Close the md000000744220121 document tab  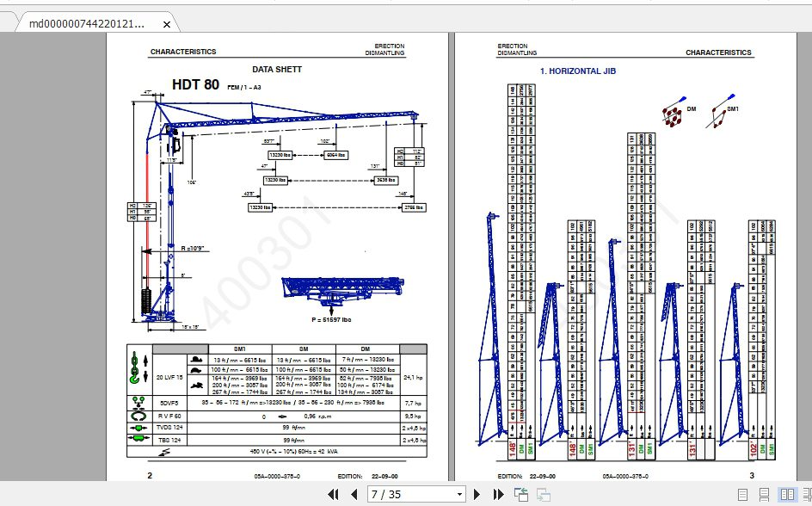tap(166, 23)
